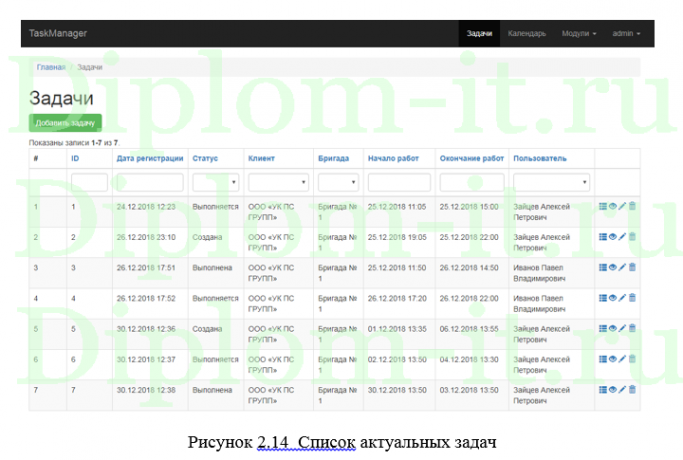Viewport: 683px width, 460px height.
Task: Open the details list icon for task ID 6
Action: coord(603,359)
